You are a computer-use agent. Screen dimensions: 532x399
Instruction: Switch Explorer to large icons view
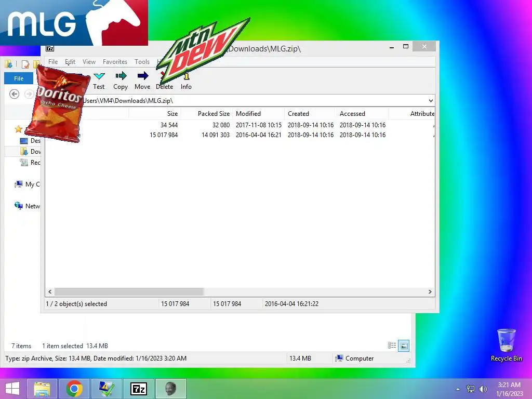[404, 345]
